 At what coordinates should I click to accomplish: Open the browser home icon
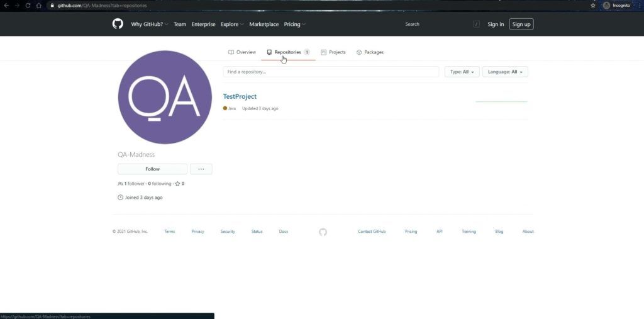click(39, 5)
